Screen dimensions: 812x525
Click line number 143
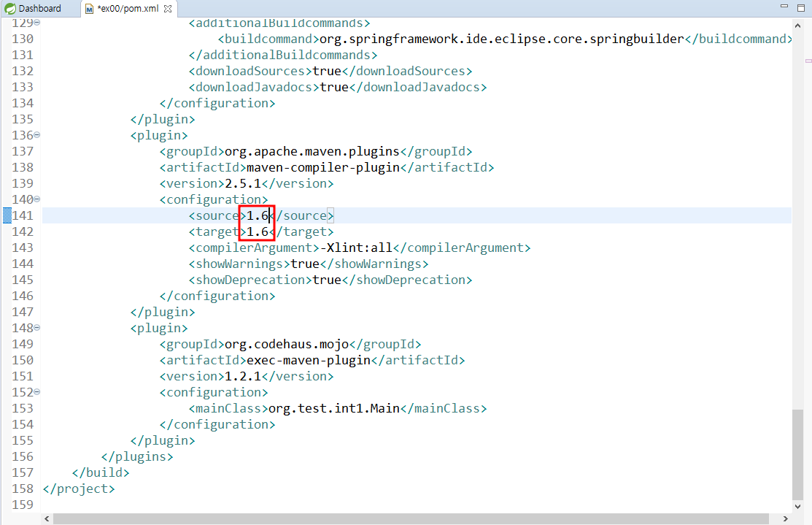(23, 248)
